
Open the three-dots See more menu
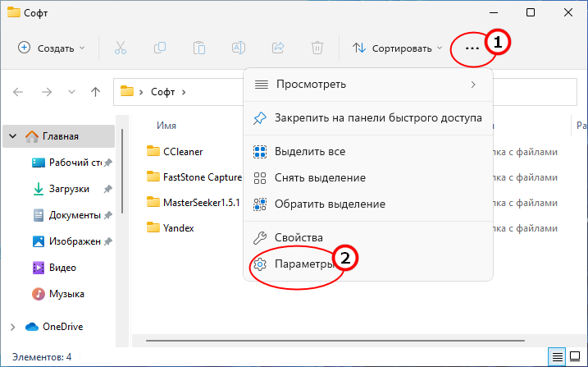click(472, 48)
